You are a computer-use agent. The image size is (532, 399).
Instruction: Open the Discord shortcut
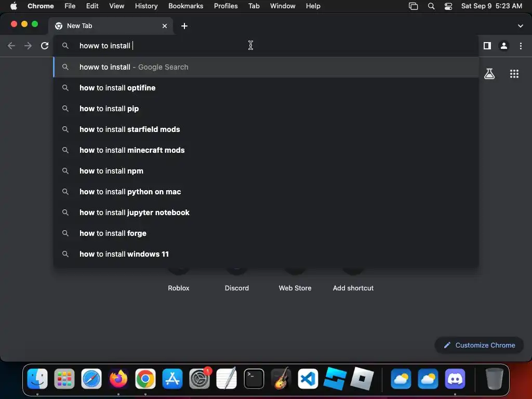pyautogui.click(x=237, y=288)
